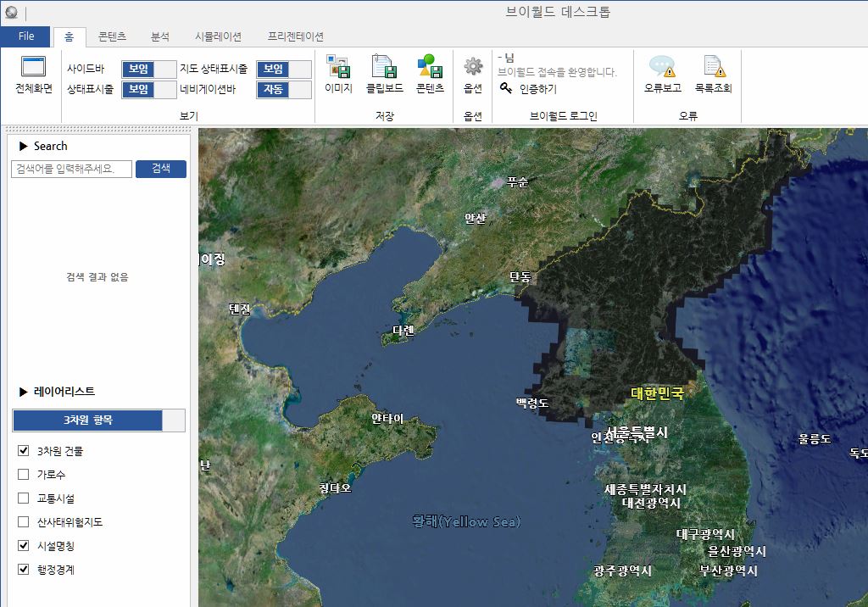Viewport: 868px width, 607px height.
Task: Click the 콘텐츠 save icon
Action: [x=430, y=66]
